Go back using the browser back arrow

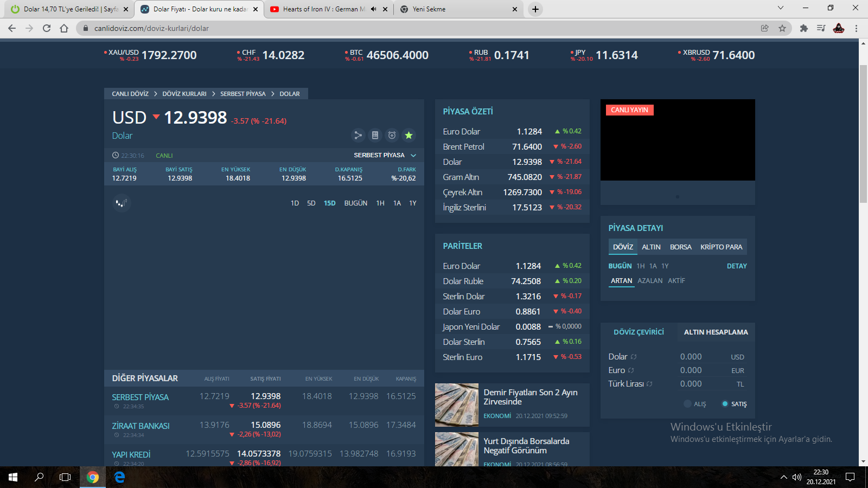(12, 28)
